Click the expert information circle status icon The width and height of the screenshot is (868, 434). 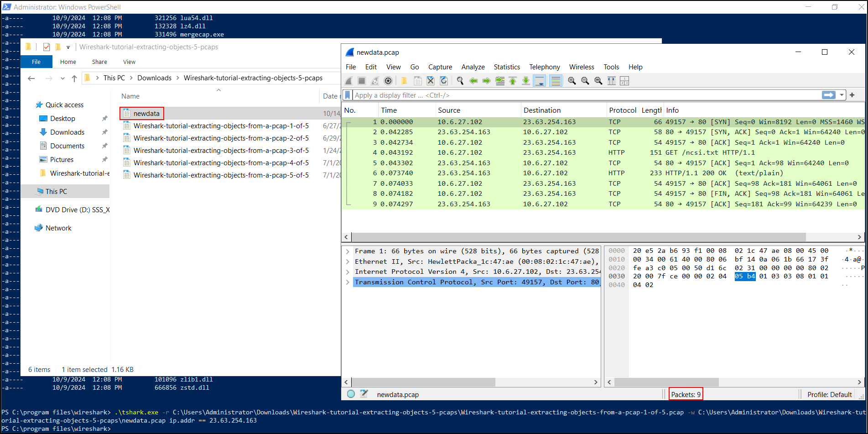tap(351, 394)
